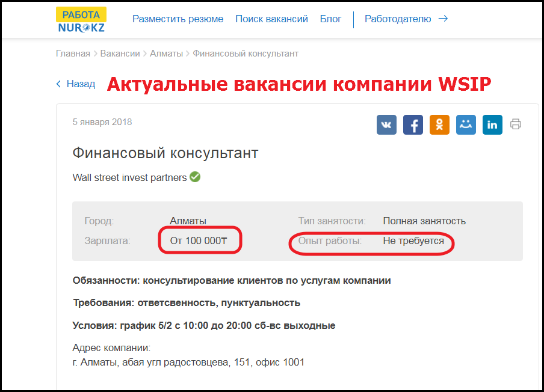The width and height of the screenshot is (544, 392).
Task: Click the value Не требуется
Action: pyautogui.click(x=413, y=240)
